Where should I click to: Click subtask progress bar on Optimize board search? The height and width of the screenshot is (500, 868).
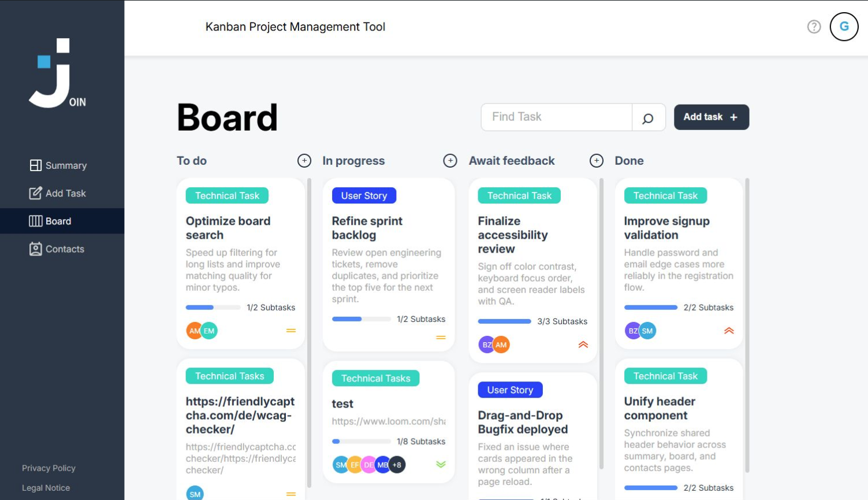point(213,308)
